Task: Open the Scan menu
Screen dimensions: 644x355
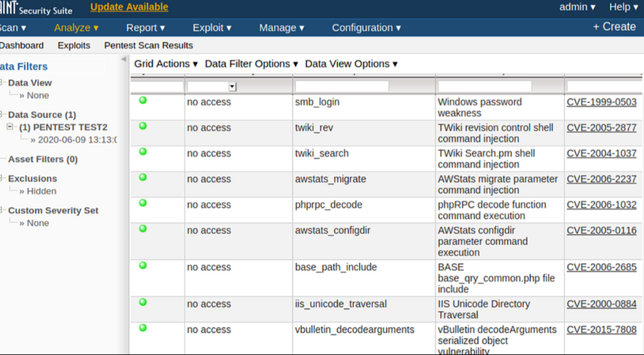Action: tap(13, 28)
